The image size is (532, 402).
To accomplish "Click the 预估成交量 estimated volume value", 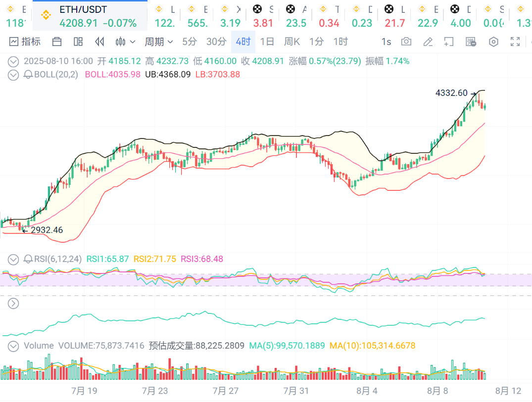I will click(x=196, y=346).
